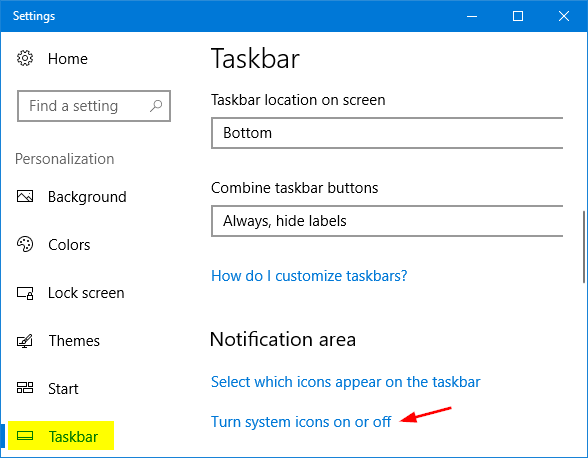The width and height of the screenshot is (588, 458).
Task: Click the Home gear icon
Action: coord(25,58)
